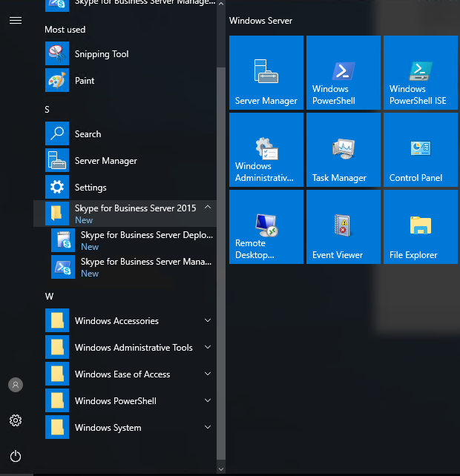
Task: Launch the Task Manager tile
Action: [344, 150]
